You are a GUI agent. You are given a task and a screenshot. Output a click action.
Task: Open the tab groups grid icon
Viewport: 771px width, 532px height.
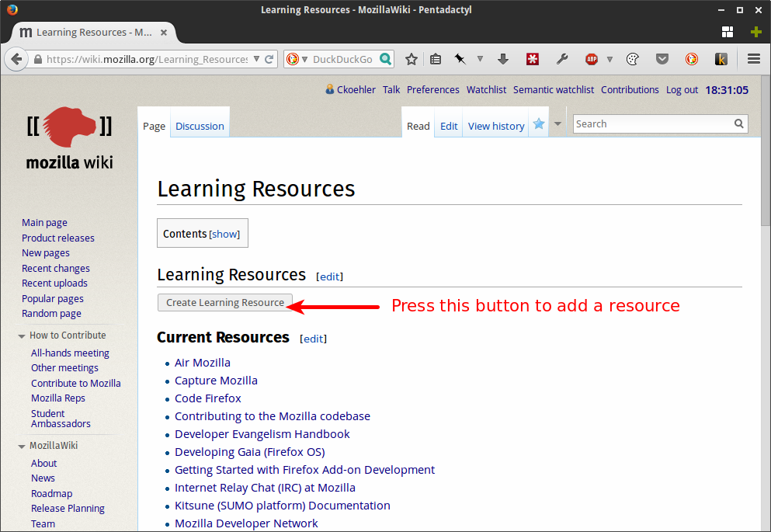pyautogui.click(x=728, y=33)
